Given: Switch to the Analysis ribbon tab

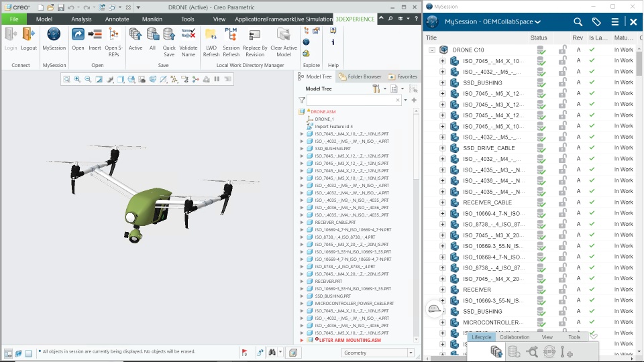Looking at the screenshot, I should click(81, 19).
